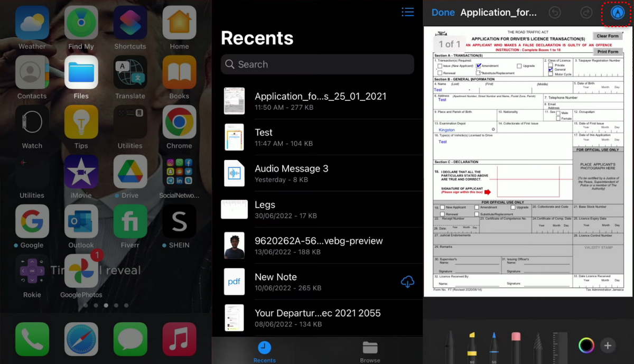Screen dimensions: 634x364
Task: Tap the plus icon to add annotation
Action: 608,346
